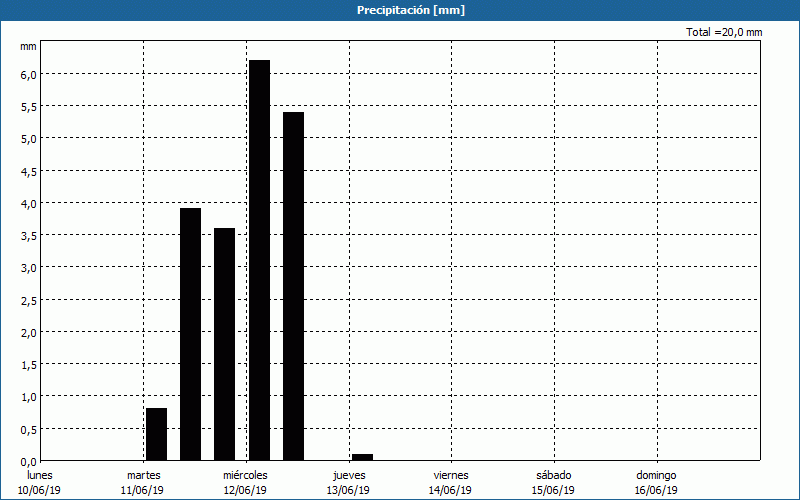The width and height of the screenshot is (800, 500).
Task: Click the 4,5 y-axis value
Action: (29, 171)
